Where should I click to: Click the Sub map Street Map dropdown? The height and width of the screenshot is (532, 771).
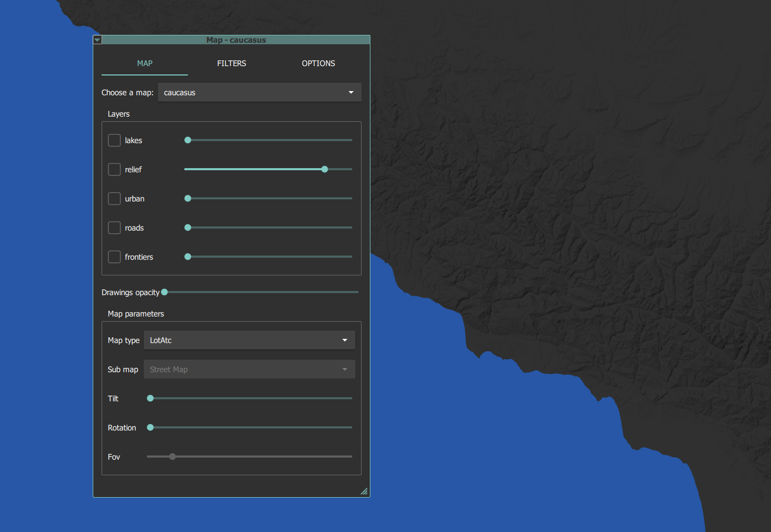pyautogui.click(x=250, y=370)
